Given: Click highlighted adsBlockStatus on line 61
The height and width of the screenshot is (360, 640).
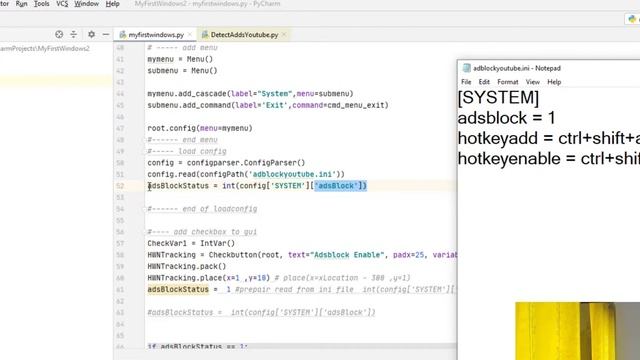Looking at the screenshot, I should 178,289.
